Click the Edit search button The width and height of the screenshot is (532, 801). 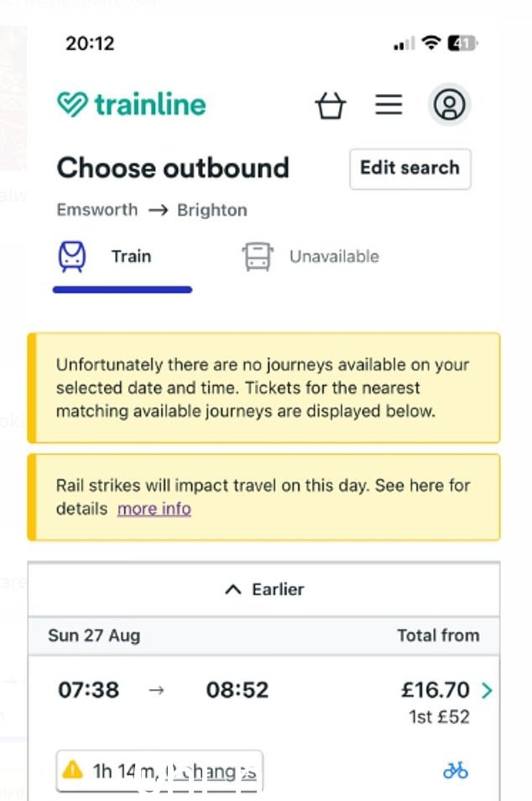click(x=410, y=169)
